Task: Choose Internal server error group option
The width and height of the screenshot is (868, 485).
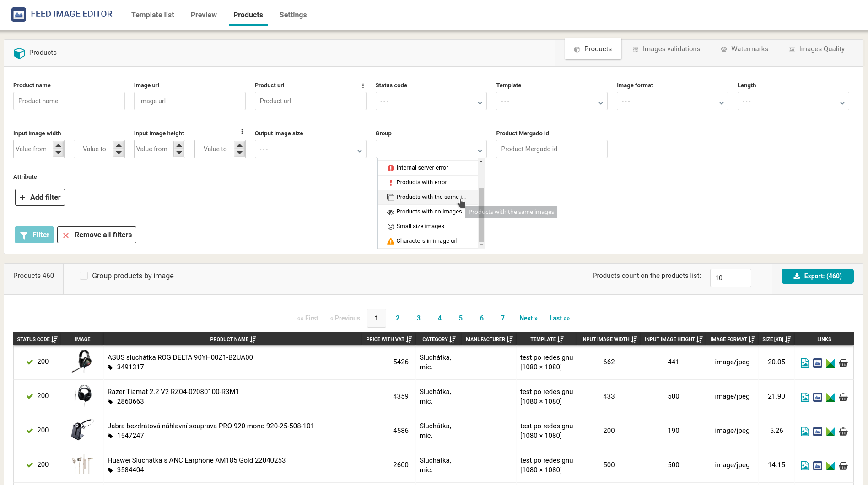Action: [428, 168]
